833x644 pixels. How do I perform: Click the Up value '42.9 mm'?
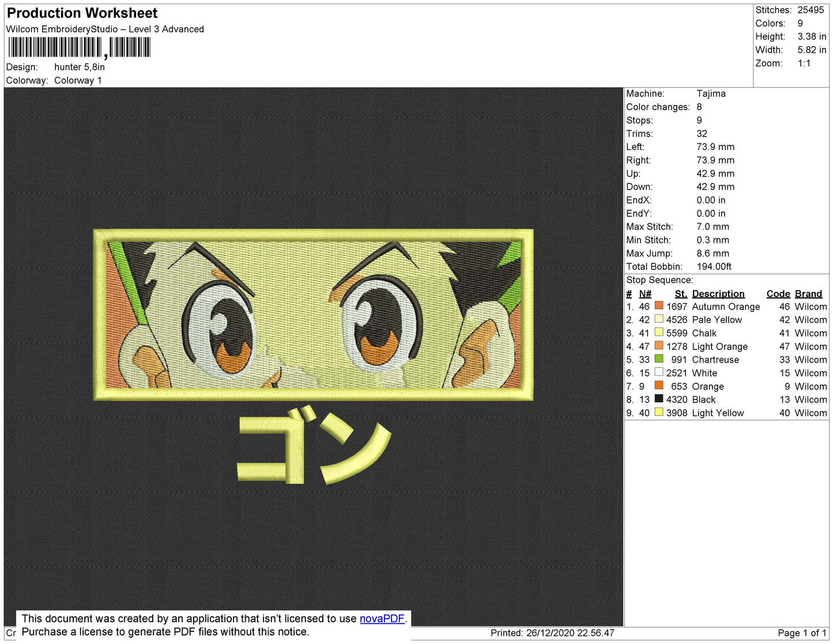click(x=715, y=174)
